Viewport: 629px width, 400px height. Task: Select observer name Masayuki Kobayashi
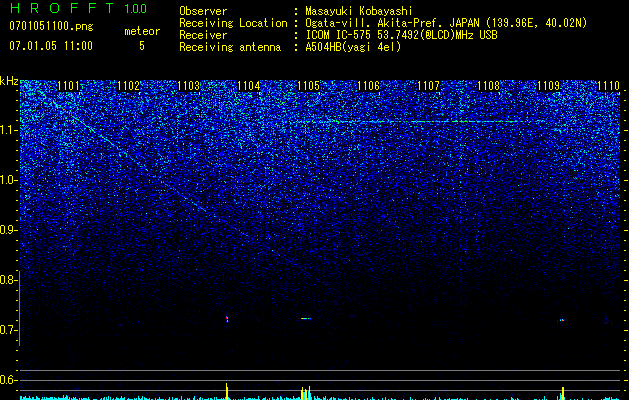(359, 11)
